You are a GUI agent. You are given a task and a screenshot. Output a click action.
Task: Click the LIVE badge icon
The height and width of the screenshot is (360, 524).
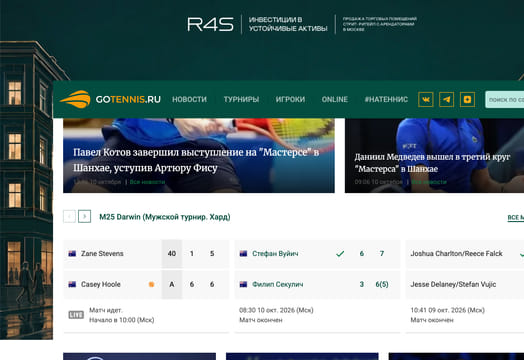(76, 315)
